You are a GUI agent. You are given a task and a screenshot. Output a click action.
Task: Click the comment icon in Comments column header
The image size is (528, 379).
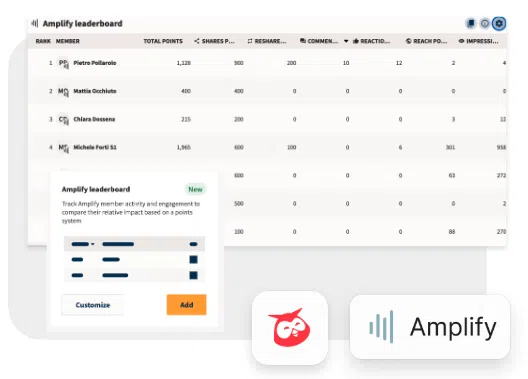pyautogui.click(x=303, y=41)
